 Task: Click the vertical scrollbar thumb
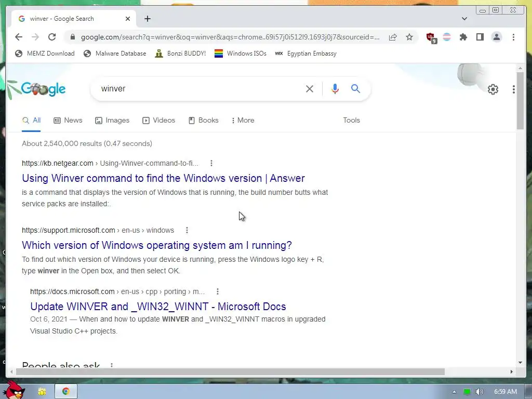(520, 100)
